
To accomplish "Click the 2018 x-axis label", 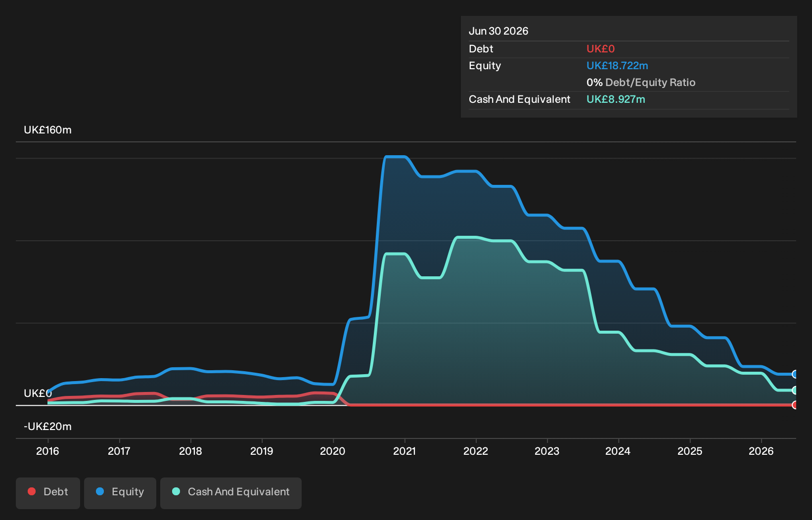I will [190, 451].
